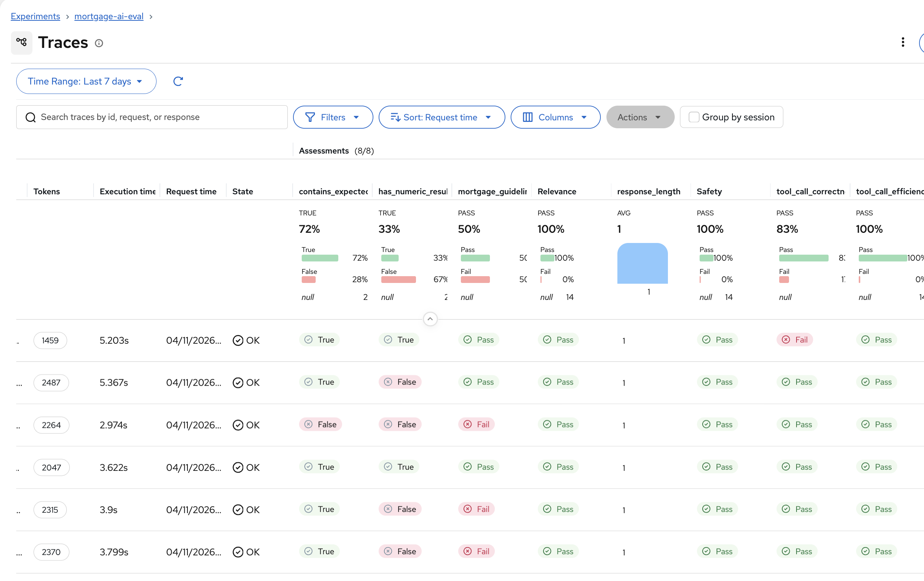Open the three-dot kebab menu
This screenshot has width=924, height=581.
[903, 42]
